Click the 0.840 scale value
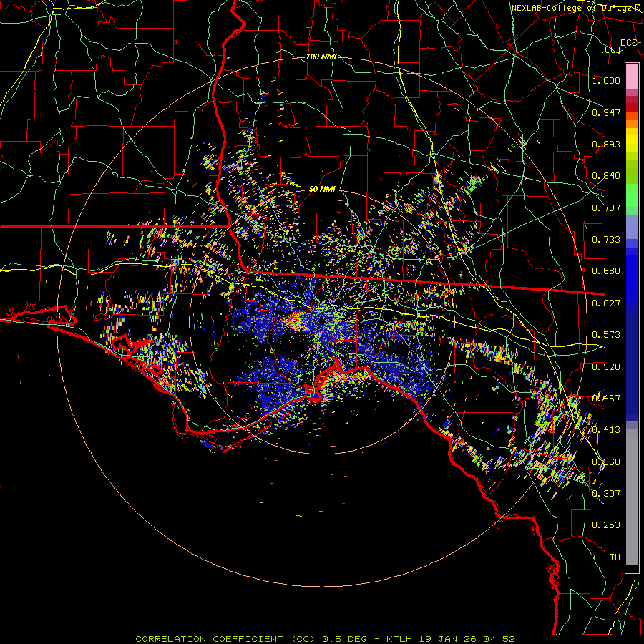Viewport: 644px width, 644px height. click(x=606, y=176)
